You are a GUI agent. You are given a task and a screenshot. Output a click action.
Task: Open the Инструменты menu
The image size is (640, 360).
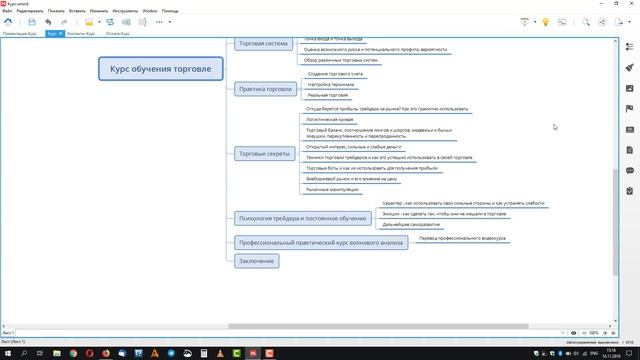(x=125, y=11)
